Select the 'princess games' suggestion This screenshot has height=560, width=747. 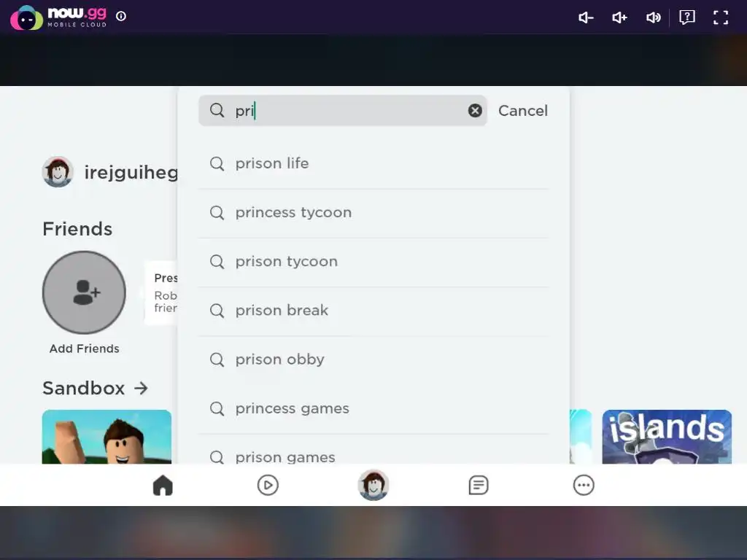pos(373,408)
